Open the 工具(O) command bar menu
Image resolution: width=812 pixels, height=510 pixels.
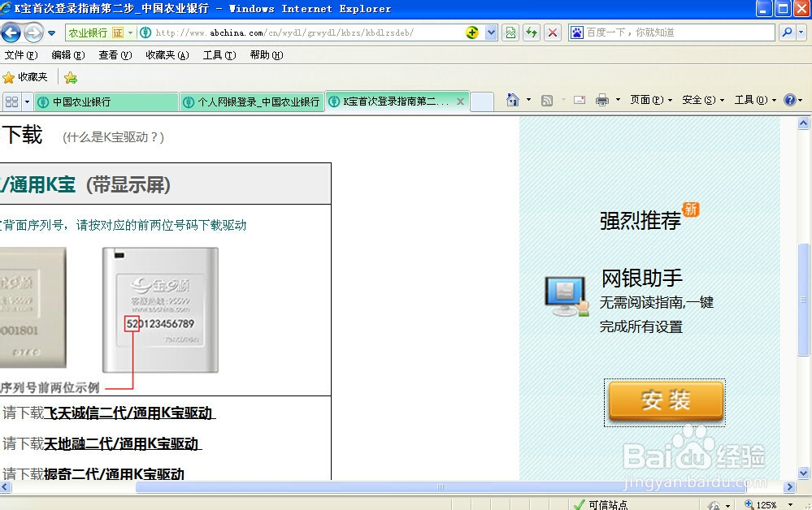point(755,100)
